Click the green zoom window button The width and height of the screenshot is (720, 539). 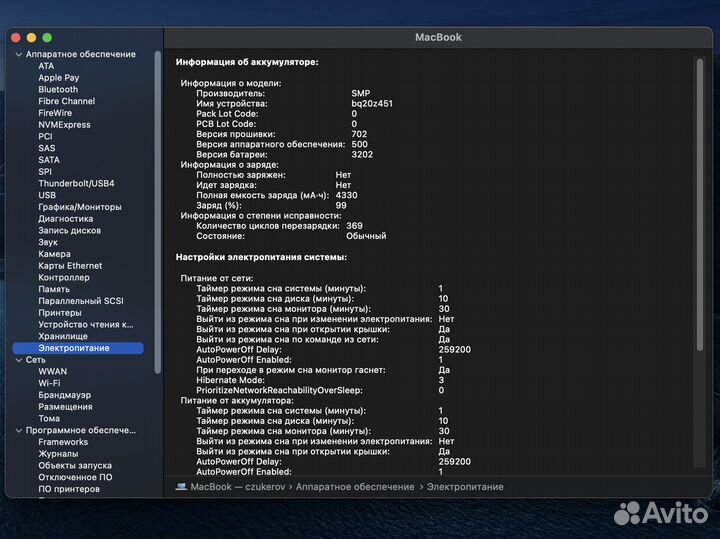[x=47, y=37]
